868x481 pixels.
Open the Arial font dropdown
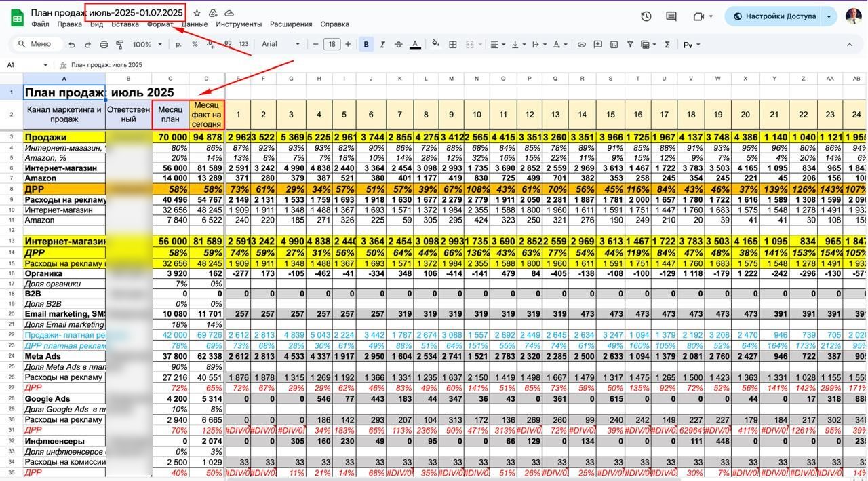click(x=281, y=44)
